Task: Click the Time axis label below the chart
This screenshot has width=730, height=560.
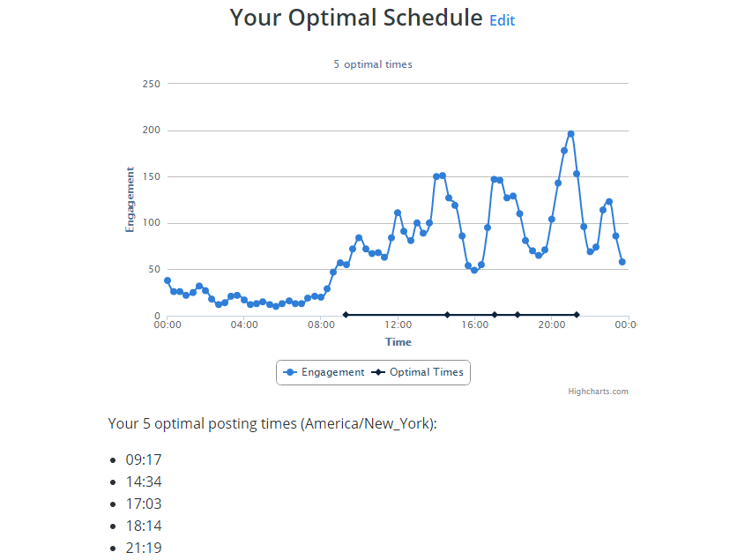Action: (398, 341)
